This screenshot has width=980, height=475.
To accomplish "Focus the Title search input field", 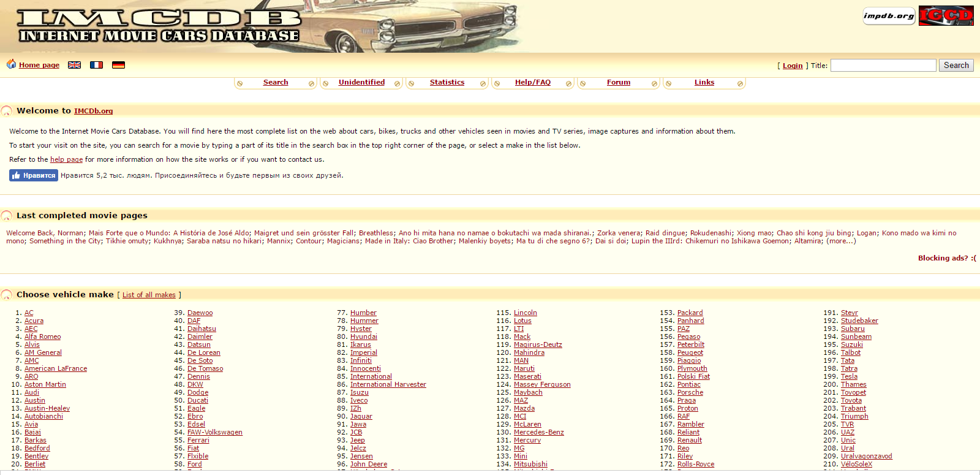I will [x=883, y=65].
